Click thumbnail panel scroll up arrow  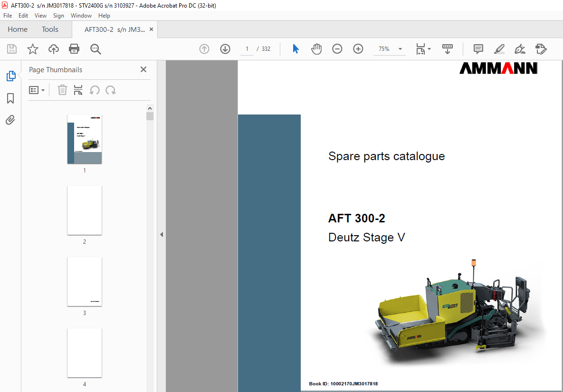point(150,108)
